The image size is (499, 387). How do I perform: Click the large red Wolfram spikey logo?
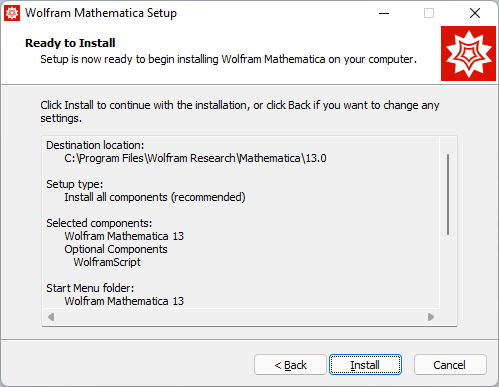468,54
